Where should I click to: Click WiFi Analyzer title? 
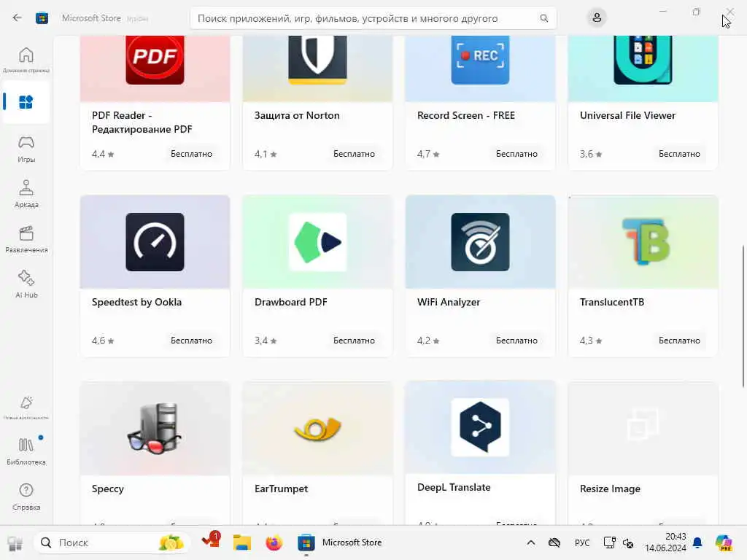coord(449,302)
